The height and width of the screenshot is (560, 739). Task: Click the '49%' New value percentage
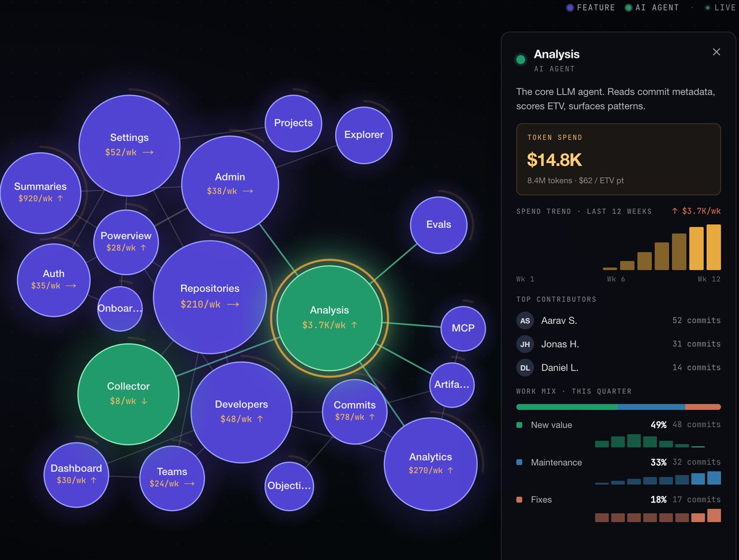(x=658, y=425)
